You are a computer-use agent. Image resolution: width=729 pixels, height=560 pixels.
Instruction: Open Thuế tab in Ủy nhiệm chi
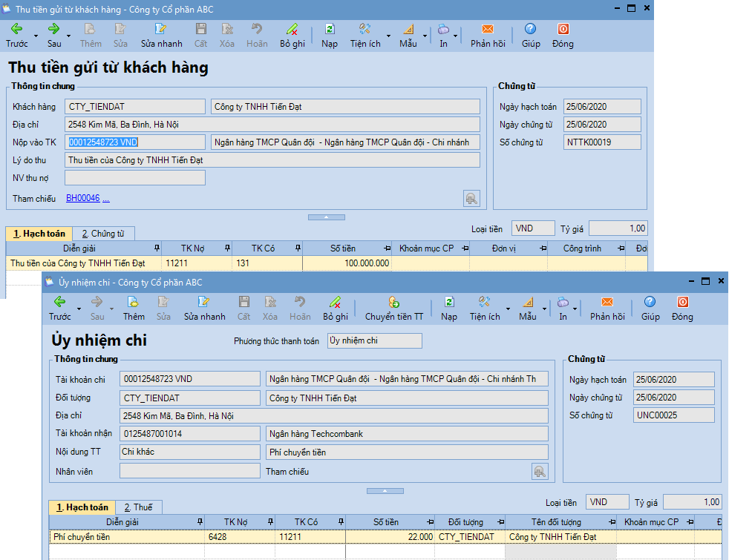(x=138, y=507)
